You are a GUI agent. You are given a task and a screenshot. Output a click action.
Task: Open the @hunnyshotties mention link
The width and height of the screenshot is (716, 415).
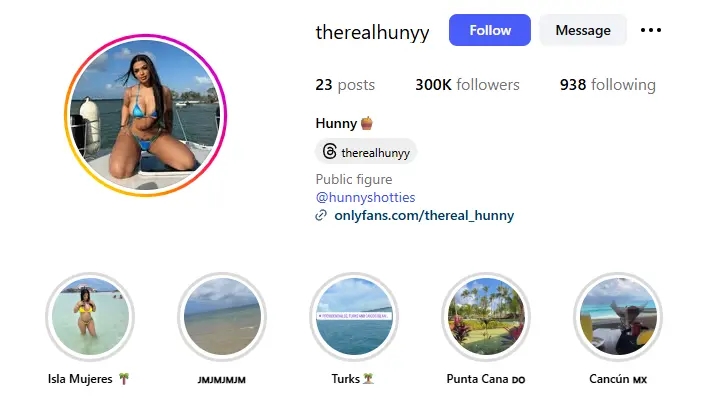click(365, 197)
